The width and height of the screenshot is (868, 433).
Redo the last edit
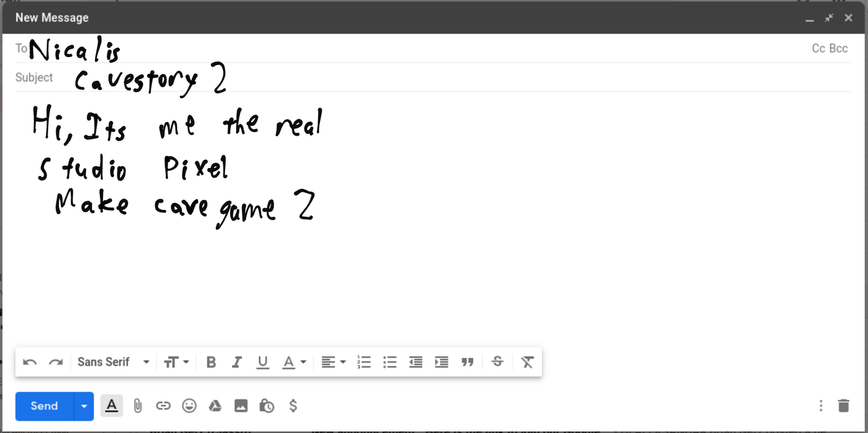click(56, 363)
